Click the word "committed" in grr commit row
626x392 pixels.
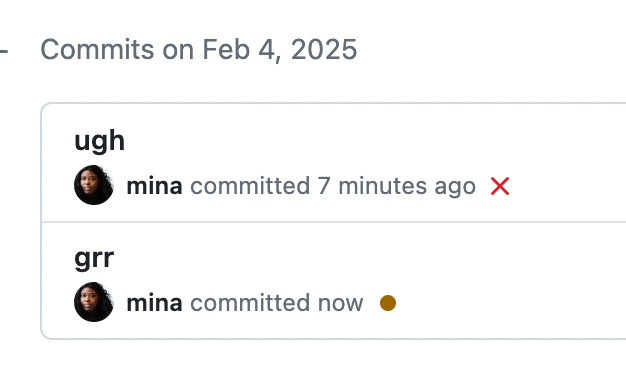click(x=250, y=303)
